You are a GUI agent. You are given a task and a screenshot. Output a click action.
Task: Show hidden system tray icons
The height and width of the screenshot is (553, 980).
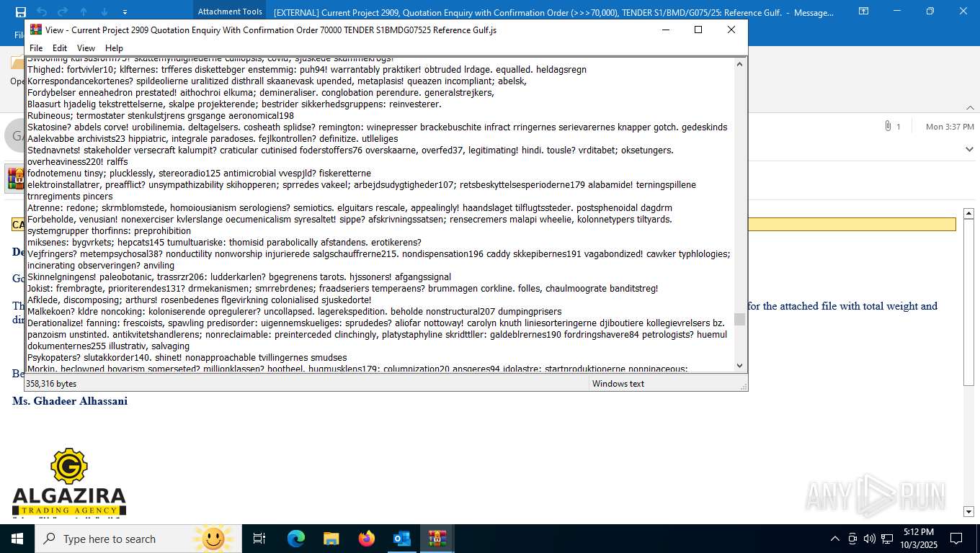pos(835,539)
